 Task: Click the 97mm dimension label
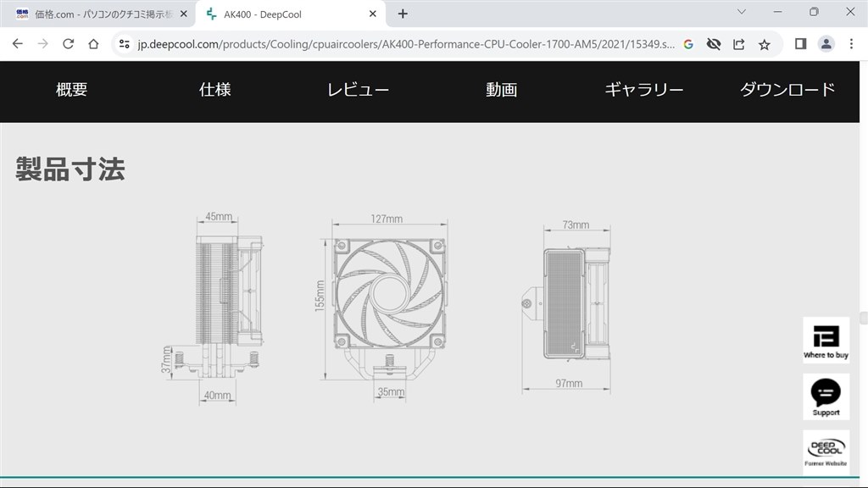569,384
